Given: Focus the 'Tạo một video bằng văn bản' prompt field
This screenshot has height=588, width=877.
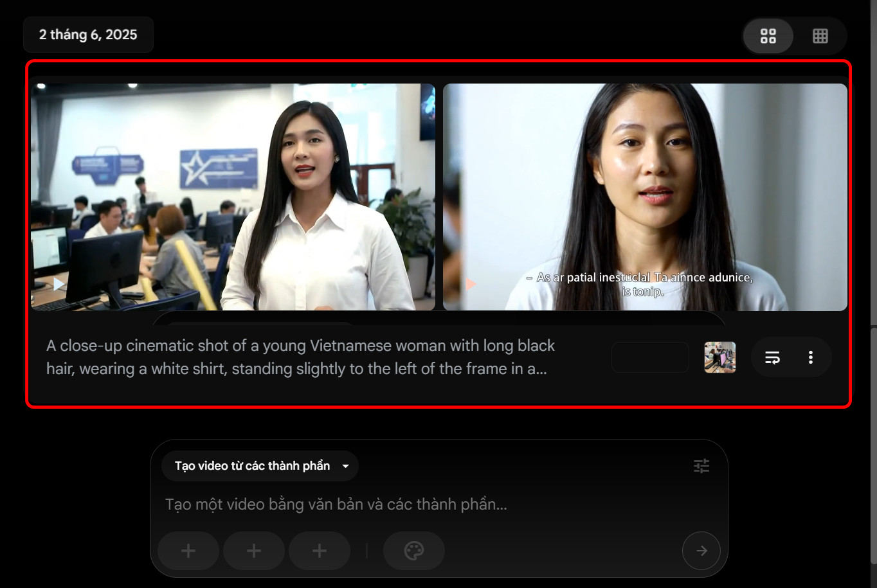Looking at the screenshot, I should click(x=386, y=504).
